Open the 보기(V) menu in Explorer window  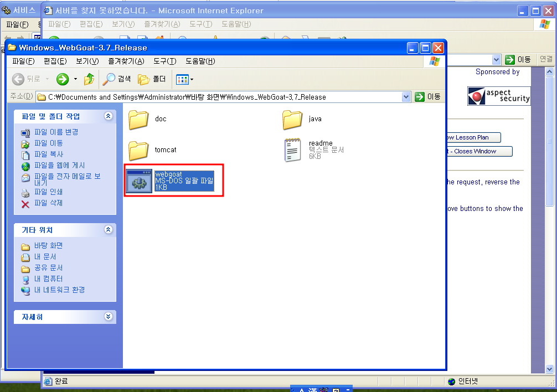(x=87, y=61)
